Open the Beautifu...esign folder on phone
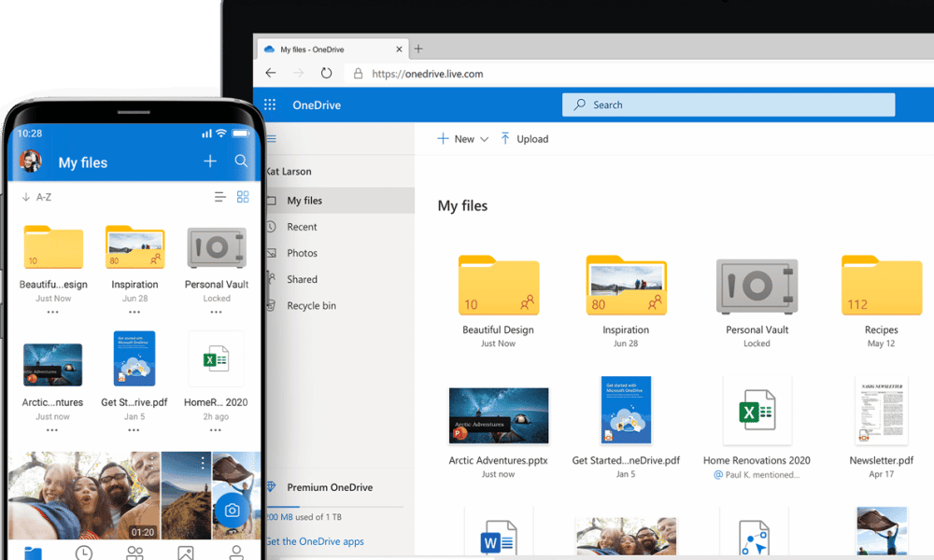Viewport: 934px width, 560px height. 53,247
